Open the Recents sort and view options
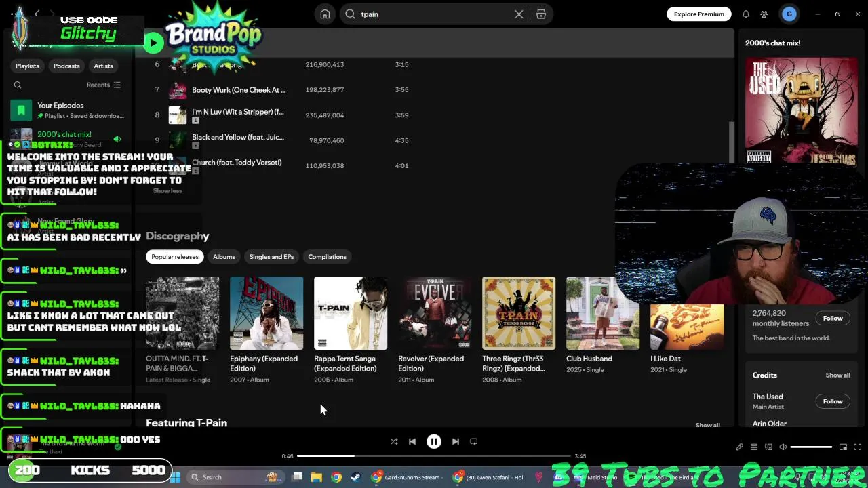The width and height of the screenshot is (868, 488). [104, 85]
